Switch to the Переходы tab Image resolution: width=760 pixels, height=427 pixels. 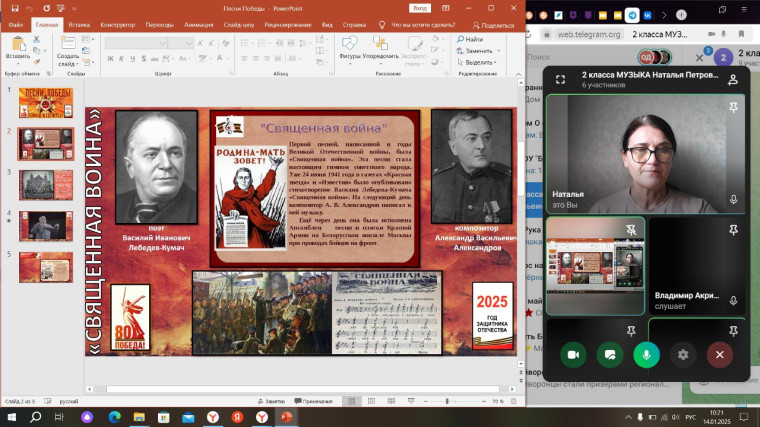tap(159, 25)
